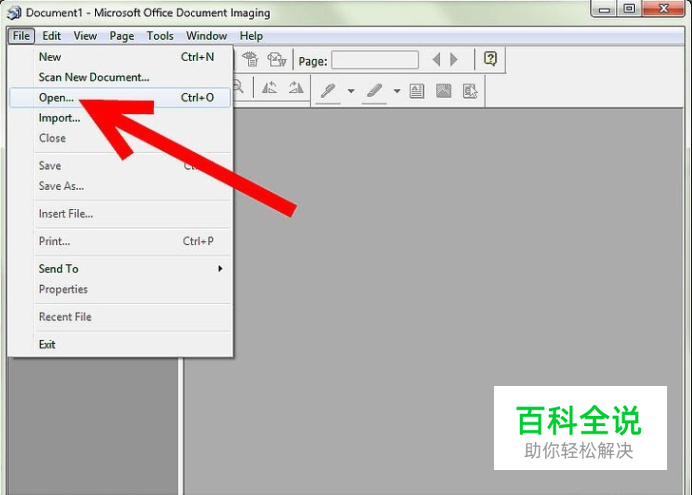Choose Scan New Document from File menu
The height and width of the screenshot is (495, 692).
pyautogui.click(x=120, y=77)
